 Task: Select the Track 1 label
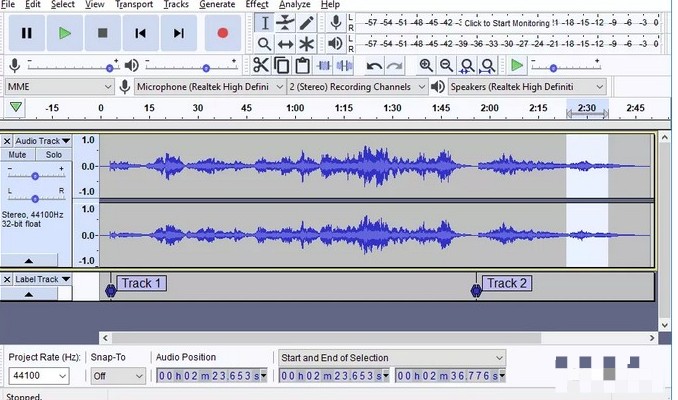click(x=141, y=283)
